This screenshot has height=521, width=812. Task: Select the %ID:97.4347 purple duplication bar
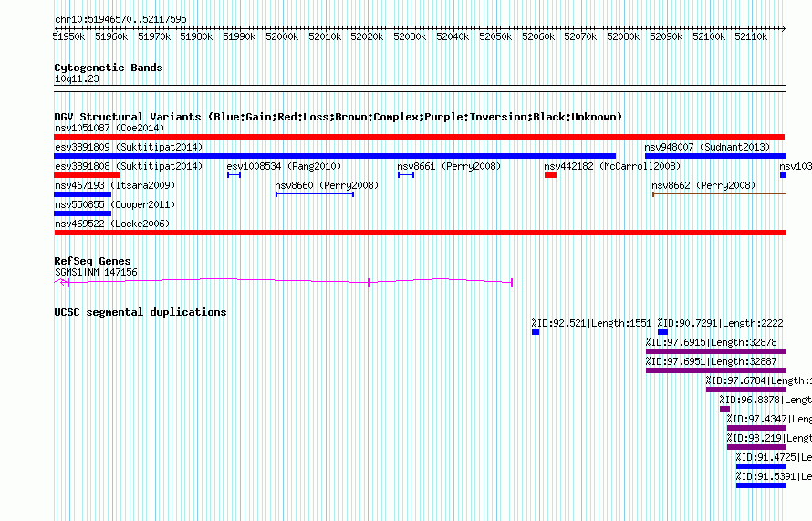(x=756, y=428)
